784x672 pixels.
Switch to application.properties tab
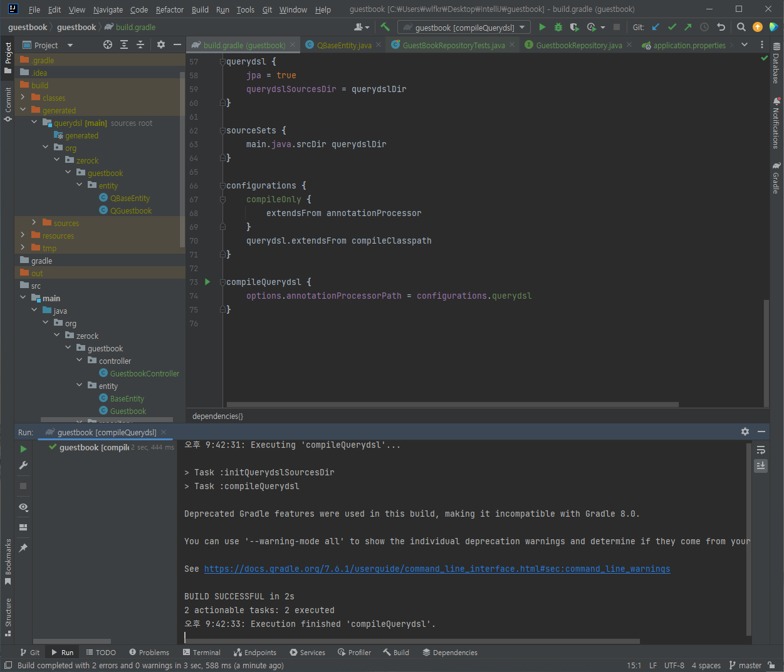[x=689, y=45]
